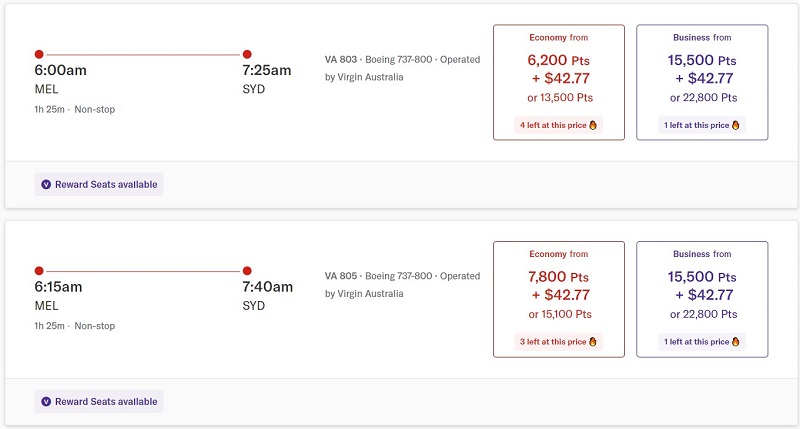Choose Economy 7,800 Pts fare on VA 805
Image resolution: width=800 pixels, height=429 pixels.
click(559, 299)
